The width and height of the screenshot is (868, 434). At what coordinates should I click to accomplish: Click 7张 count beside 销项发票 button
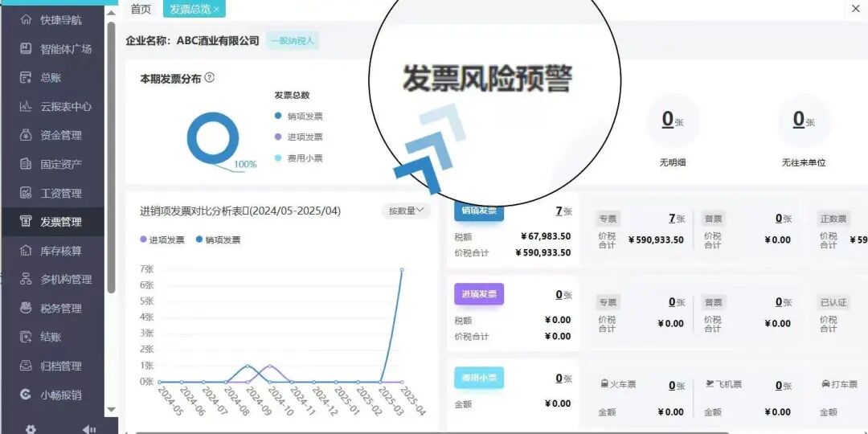click(x=564, y=211)
